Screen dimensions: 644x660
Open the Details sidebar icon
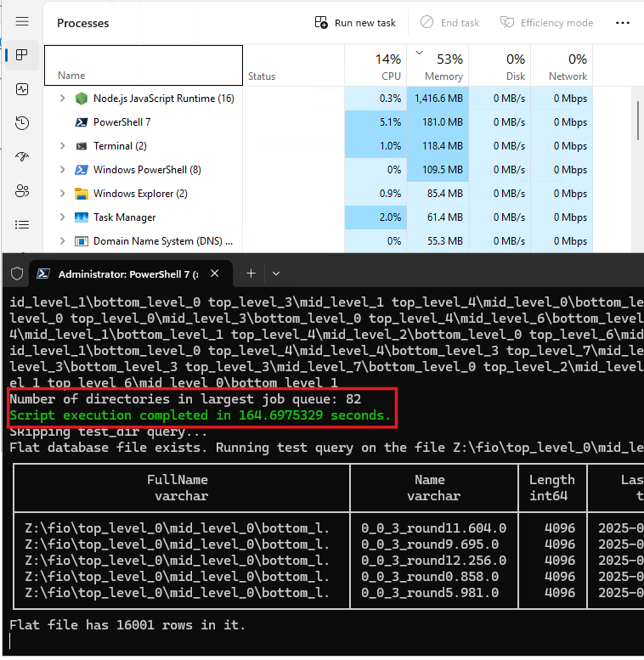(x=22, y=225)
